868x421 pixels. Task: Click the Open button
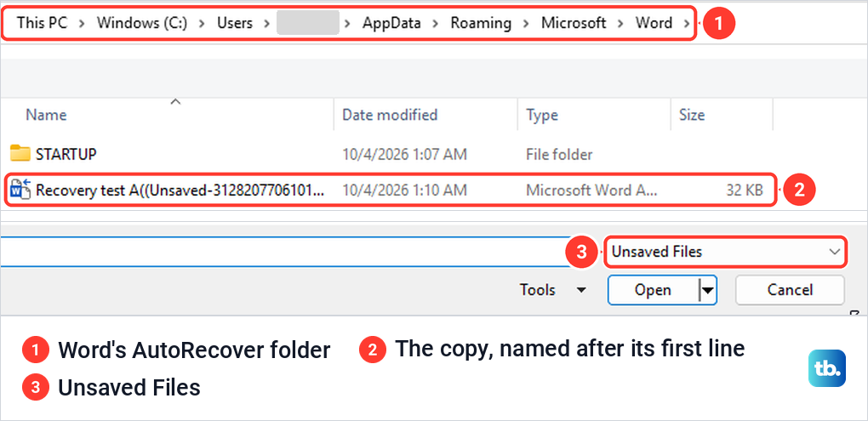point(654,290)
